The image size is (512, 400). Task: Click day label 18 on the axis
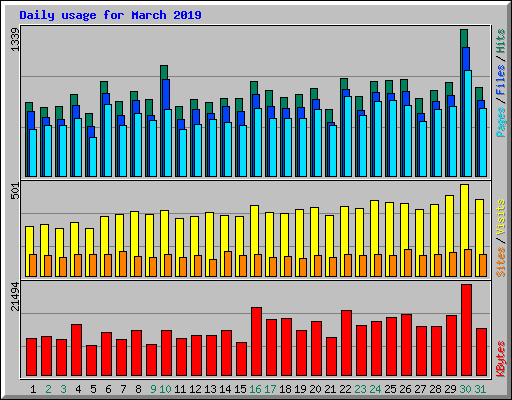pyautogui.click(x=285, y=389)
